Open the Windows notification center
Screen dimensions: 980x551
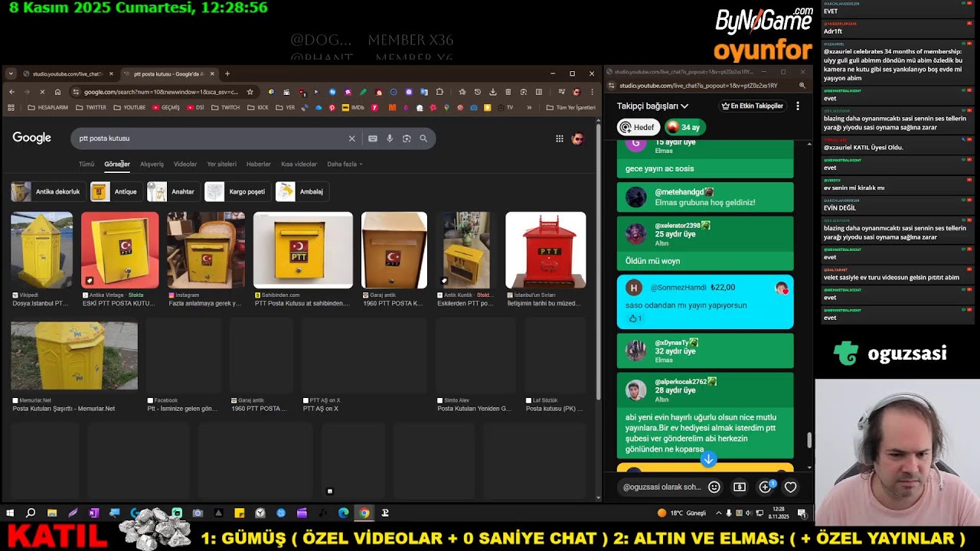pos(802,513)
